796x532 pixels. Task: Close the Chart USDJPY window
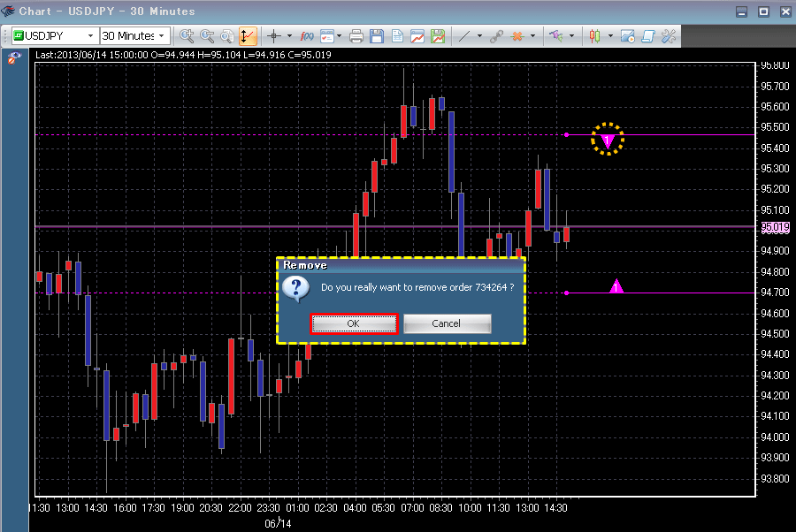coord(785,11)
